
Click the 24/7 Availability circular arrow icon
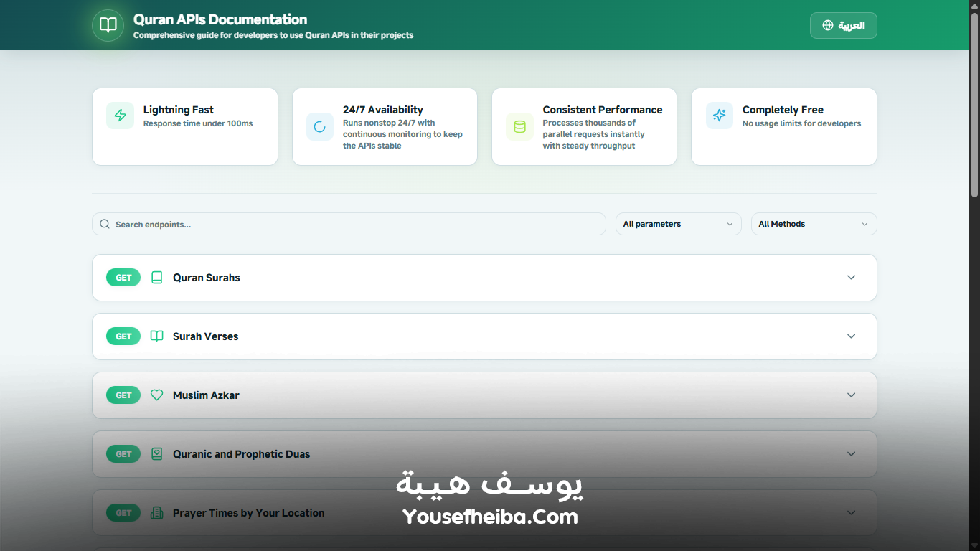click(x=319, y=126)
